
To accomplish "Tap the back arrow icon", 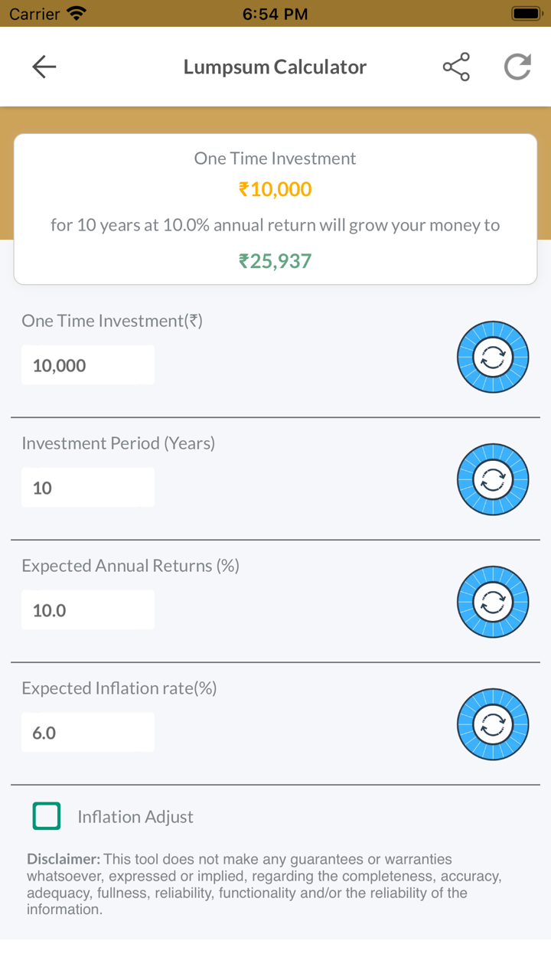I will point(44,67).
